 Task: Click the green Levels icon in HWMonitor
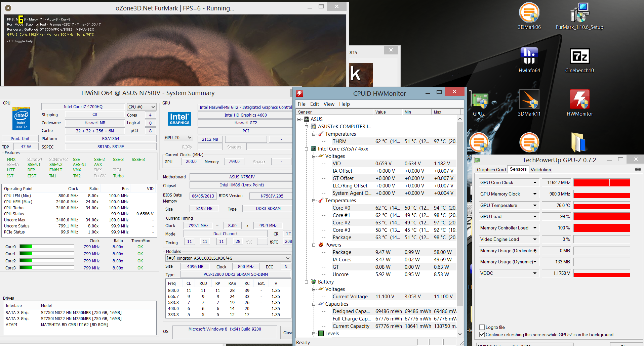tap(321, 334)
